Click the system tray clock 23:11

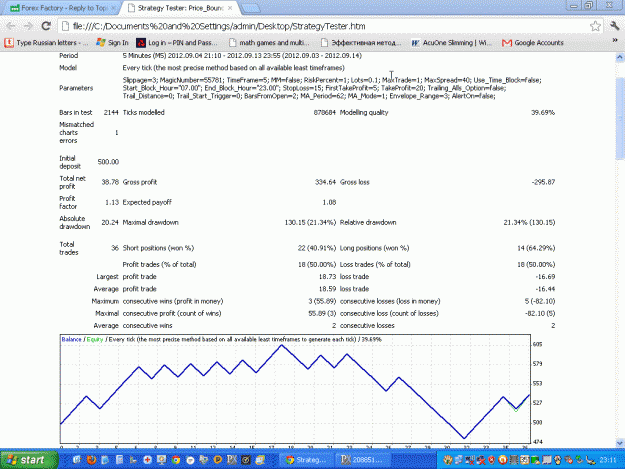(x=608, y=461)
